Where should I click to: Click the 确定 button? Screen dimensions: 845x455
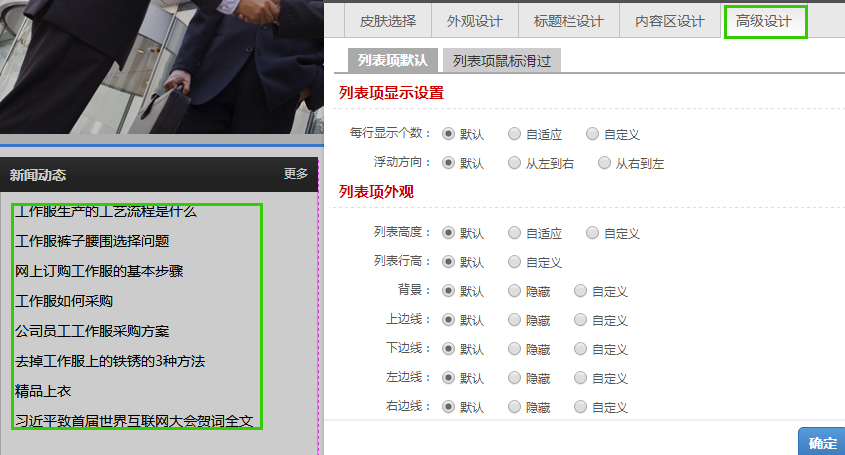822,443
